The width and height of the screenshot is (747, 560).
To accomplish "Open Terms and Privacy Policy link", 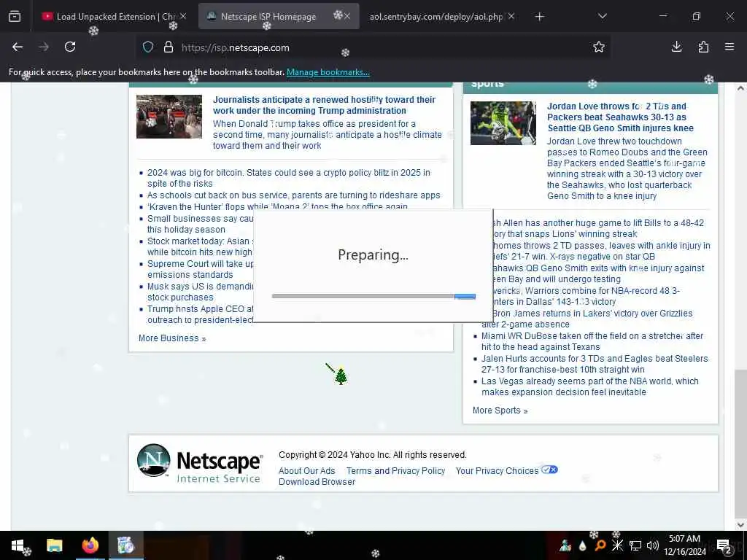I will point(395,470).
